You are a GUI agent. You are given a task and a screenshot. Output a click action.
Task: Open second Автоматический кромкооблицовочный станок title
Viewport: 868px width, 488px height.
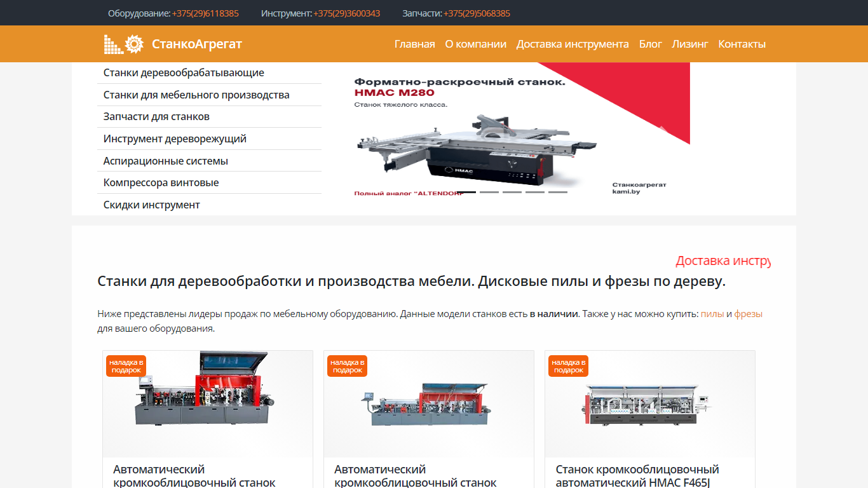pyautogui.click(x=416, y=476)
